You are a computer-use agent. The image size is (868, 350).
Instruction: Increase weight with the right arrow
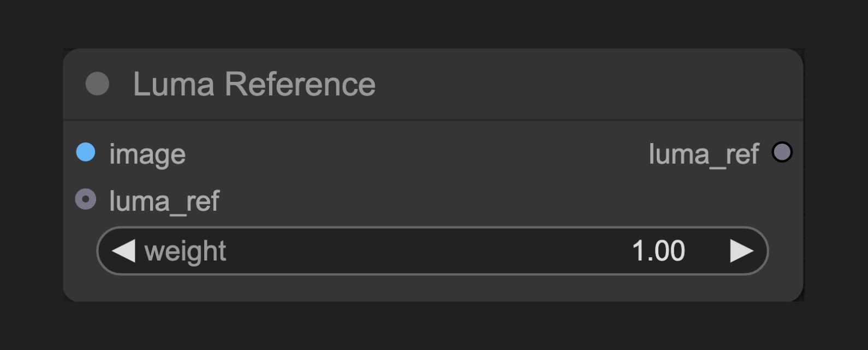pyautogui.click(x=741, y=251)
